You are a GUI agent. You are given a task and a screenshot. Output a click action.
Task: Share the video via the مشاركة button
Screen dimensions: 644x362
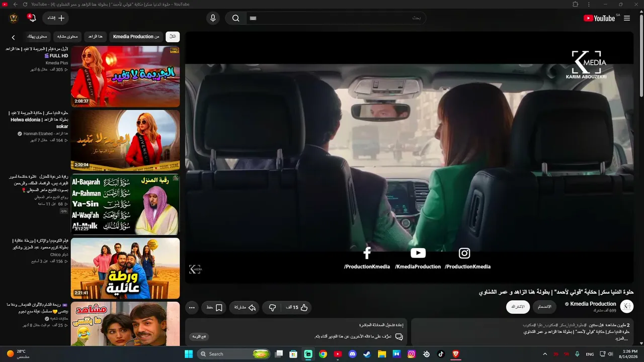click(x=245, y=307)
